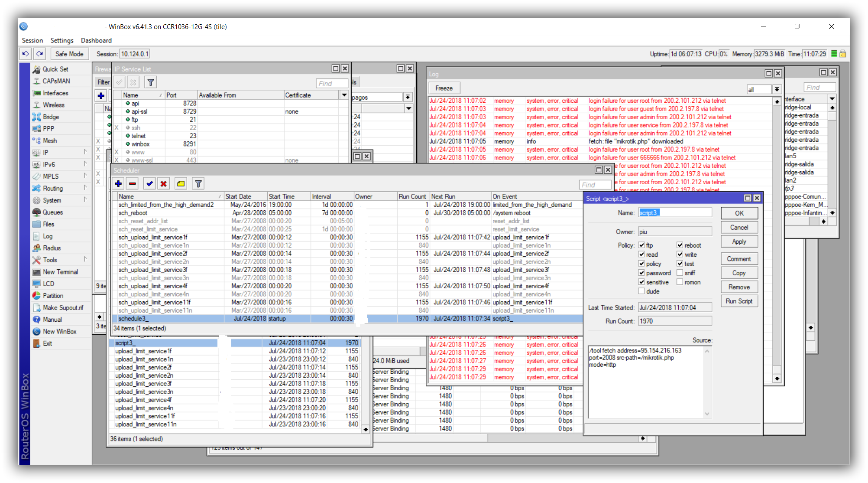Click the yellow comment icon in Scheduler toolbar

181,184
